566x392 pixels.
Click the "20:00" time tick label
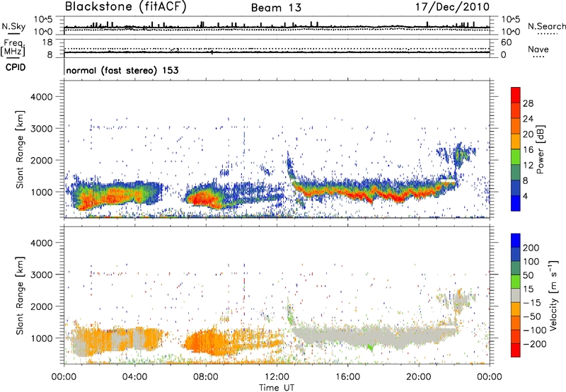tap(418, 377)
